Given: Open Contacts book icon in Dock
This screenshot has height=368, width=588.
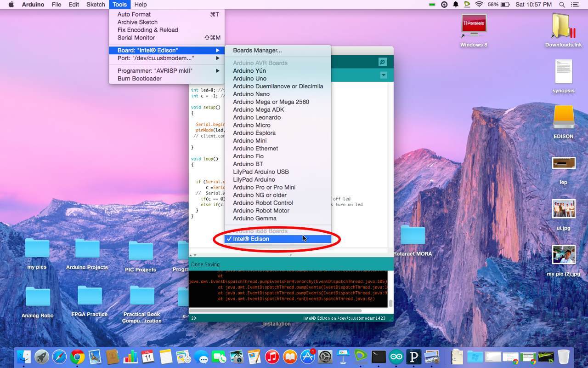Looking at the screenshot, I should [x=113, y=356].
